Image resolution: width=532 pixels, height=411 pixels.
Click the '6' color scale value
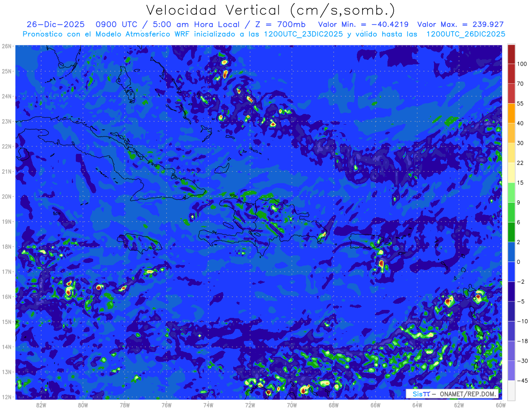(x=519, y=222)
